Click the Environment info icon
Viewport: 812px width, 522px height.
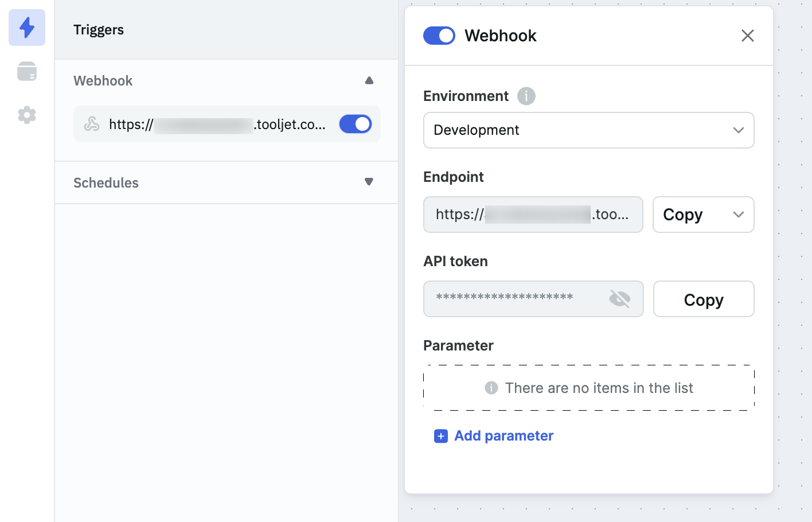pyautogui.click(x=526, y=96)
